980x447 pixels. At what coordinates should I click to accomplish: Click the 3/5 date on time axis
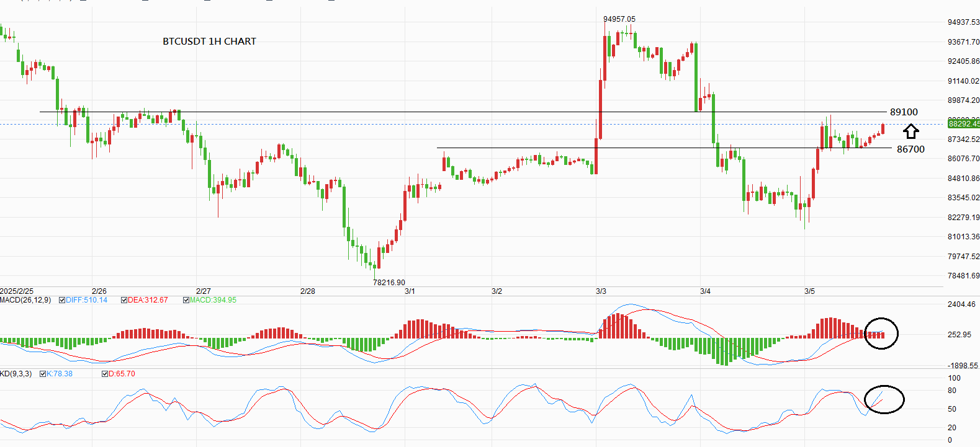coord(809,291)
